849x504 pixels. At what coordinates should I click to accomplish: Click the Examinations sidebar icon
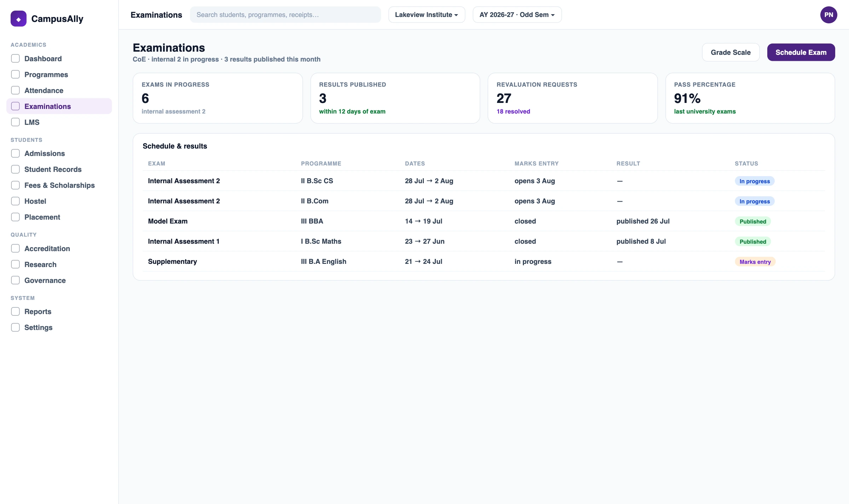(15, 106)
